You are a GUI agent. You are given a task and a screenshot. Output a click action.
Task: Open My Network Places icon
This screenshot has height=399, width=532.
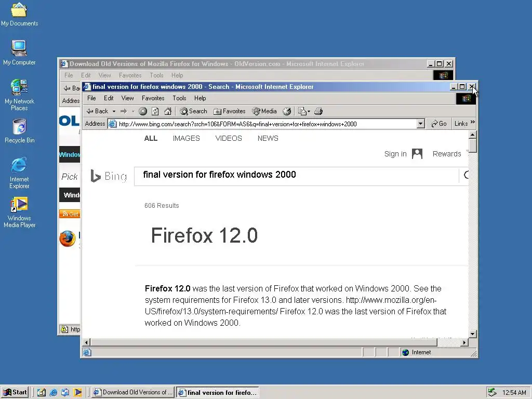pyautogui.click(x=19, y=95)
